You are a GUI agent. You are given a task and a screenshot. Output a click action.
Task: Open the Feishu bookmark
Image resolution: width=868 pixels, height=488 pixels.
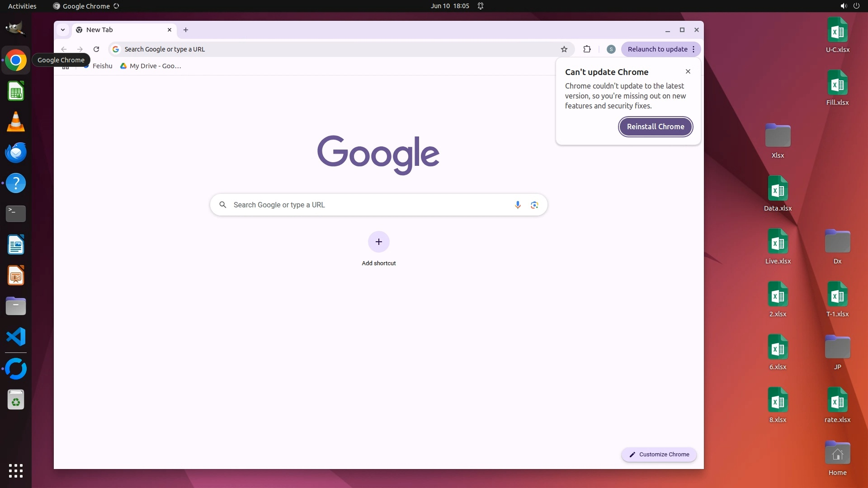click(102, 66)
